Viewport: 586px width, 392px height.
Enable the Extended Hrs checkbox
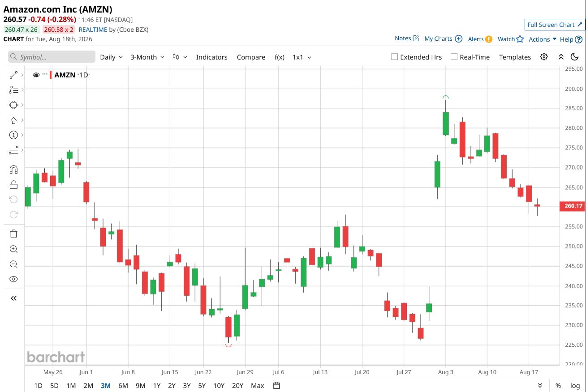tap(394, 57)
